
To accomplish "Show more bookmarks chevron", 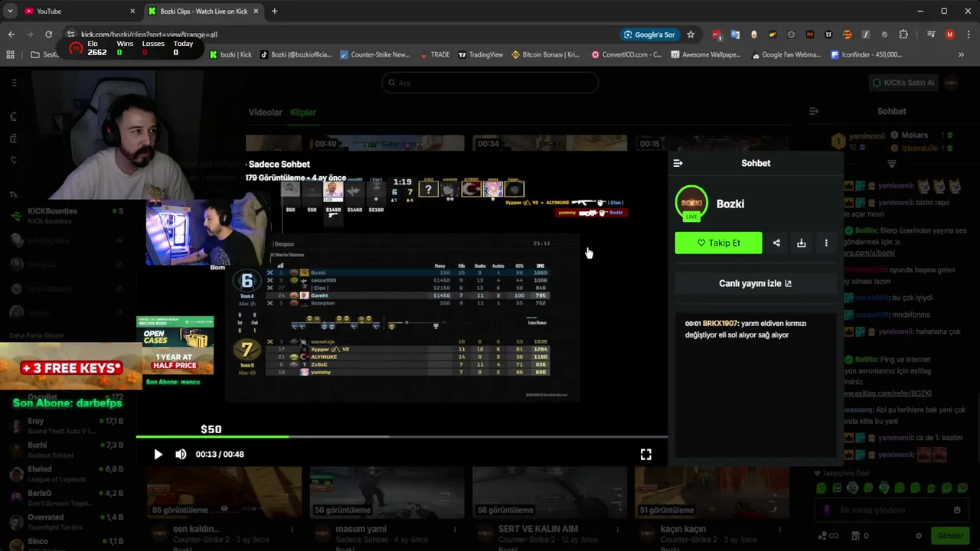I will pos(961,54).
